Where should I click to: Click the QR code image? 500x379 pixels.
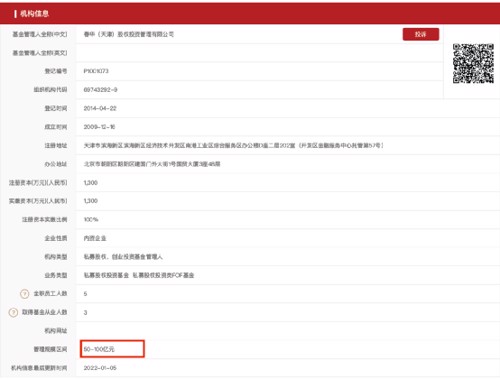click(473, 63)
